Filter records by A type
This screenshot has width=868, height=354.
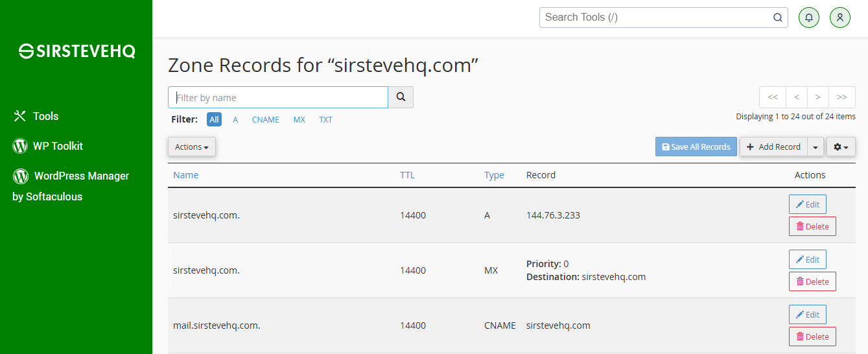tap(235, 119)
